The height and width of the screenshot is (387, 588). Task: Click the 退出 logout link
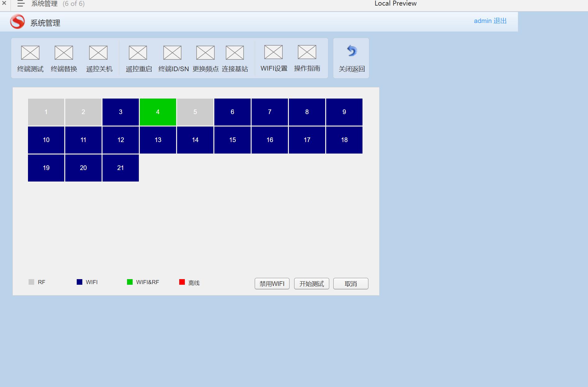(x=500, y=21)
